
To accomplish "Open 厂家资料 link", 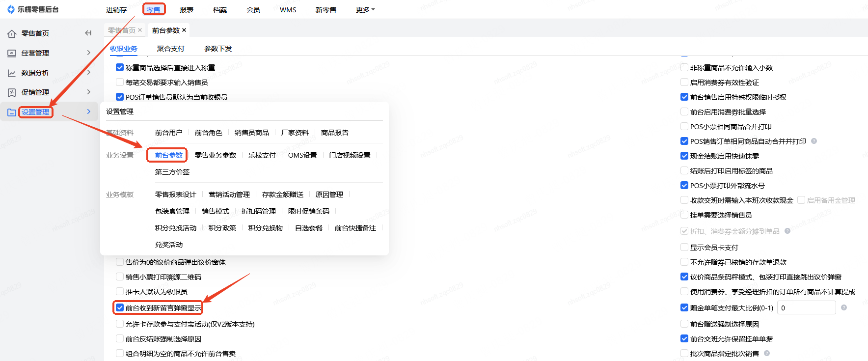I will 295,133.
